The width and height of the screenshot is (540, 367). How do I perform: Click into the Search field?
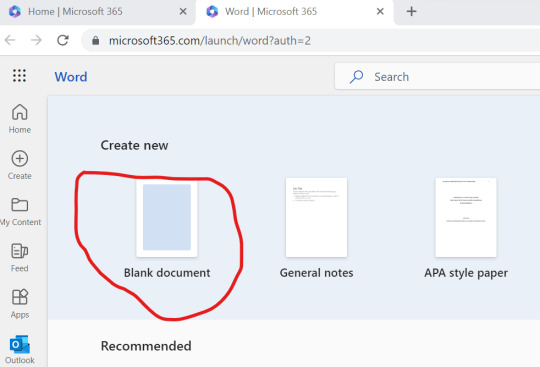tap(437, 76)
